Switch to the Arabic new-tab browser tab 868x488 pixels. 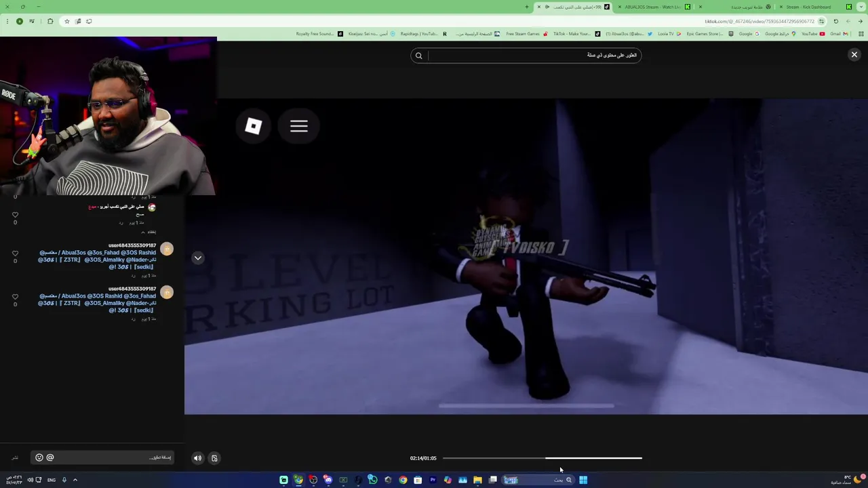[736, 7]
